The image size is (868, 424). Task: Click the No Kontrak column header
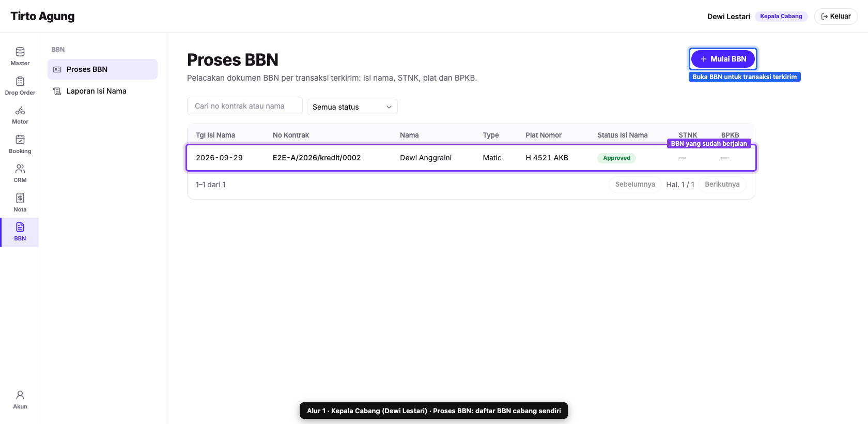pyautogui.click(x=291, y=135)
